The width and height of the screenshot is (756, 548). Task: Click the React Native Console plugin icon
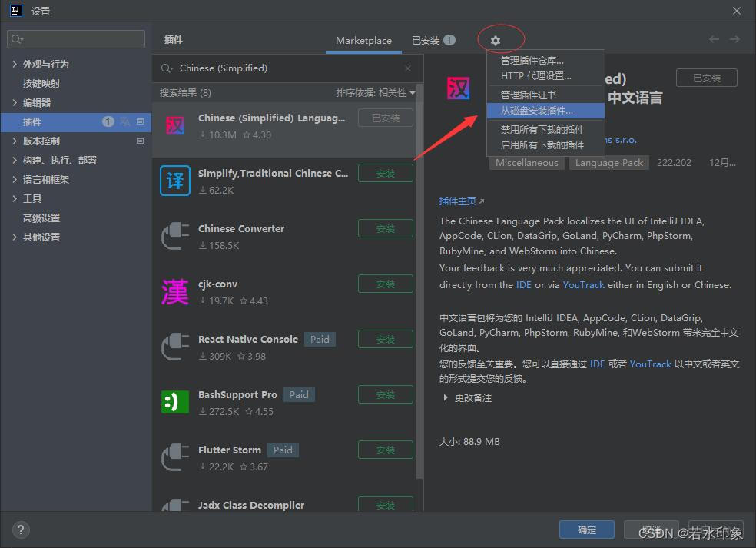[x=174, y=347]
